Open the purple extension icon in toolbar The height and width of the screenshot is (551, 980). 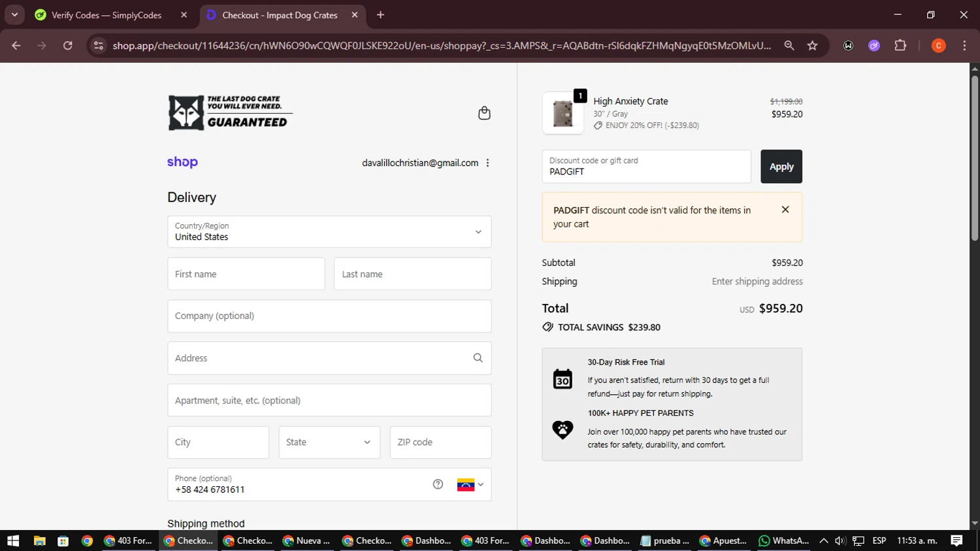pos(874,46)
